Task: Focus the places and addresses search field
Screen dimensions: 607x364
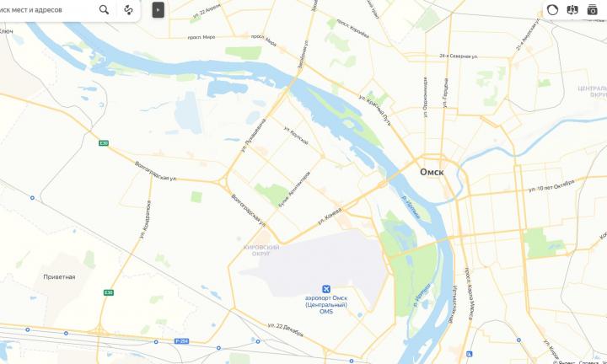Action: [x=46, y=9]
